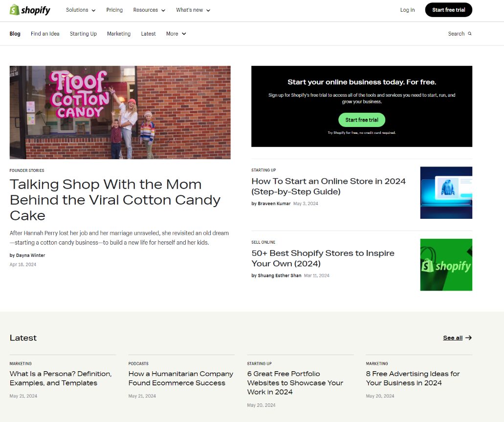Viewport: 504px width, 422px height.
Task: Open the Starting Up blog section
Action: point(83,34)
